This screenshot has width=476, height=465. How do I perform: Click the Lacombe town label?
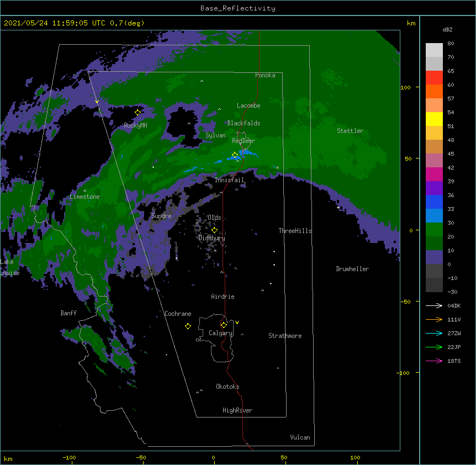tap(248, 105)
